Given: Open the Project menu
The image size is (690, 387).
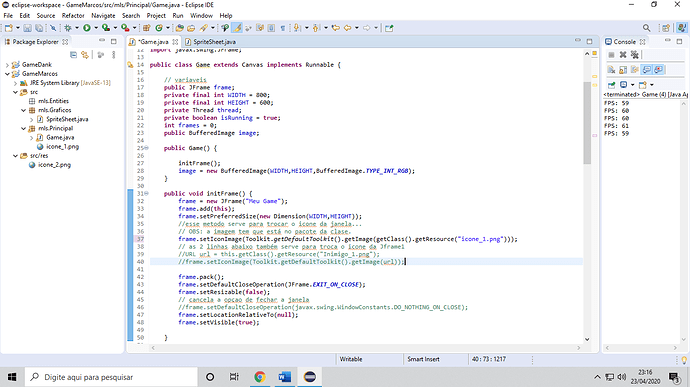Looking at the screenshot, I should (156, 15).
